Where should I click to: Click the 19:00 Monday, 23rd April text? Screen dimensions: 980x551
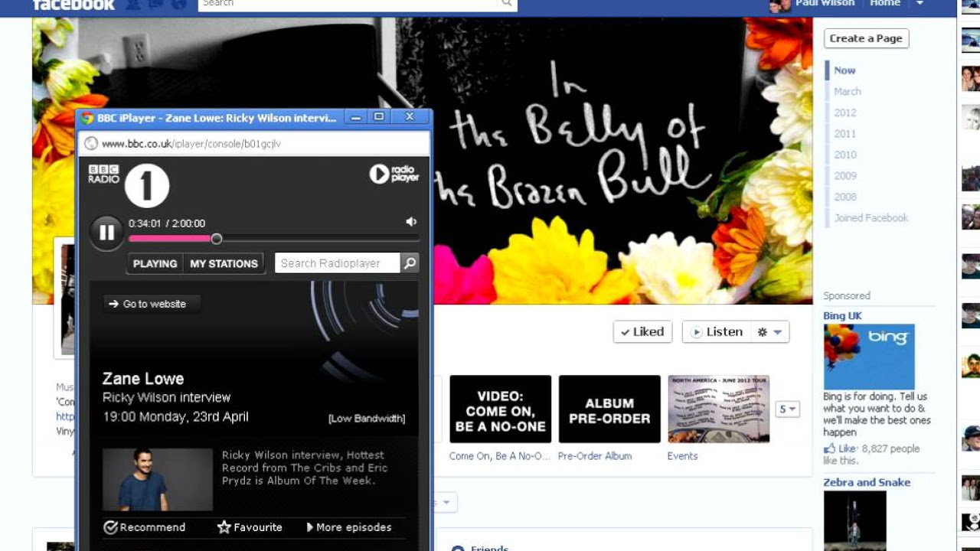pyautogui.click(x=175, y=417)
